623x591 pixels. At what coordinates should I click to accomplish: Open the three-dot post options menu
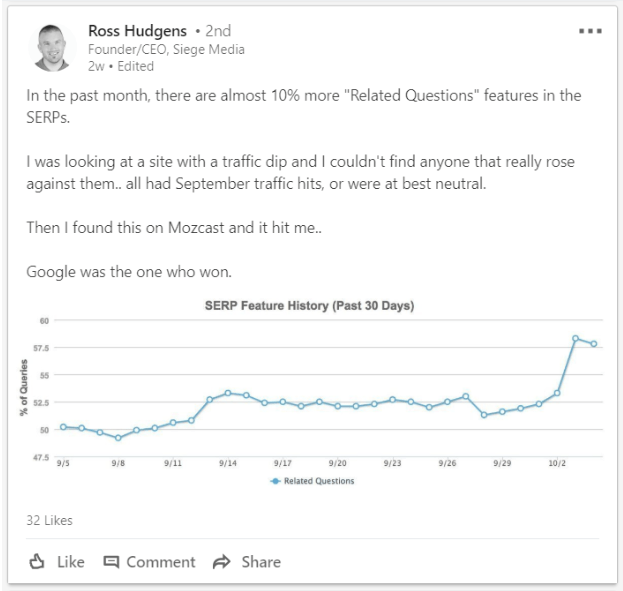590,32
